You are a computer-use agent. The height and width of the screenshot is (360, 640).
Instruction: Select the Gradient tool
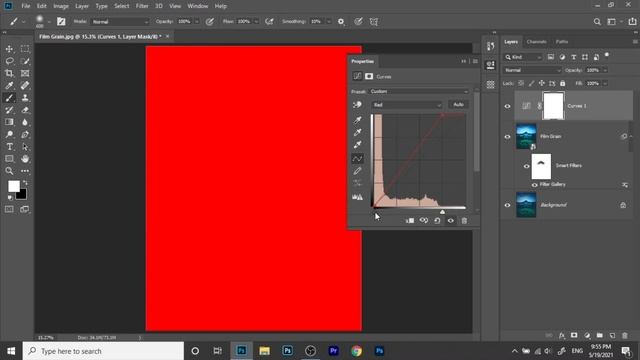(x=9, y=122)
